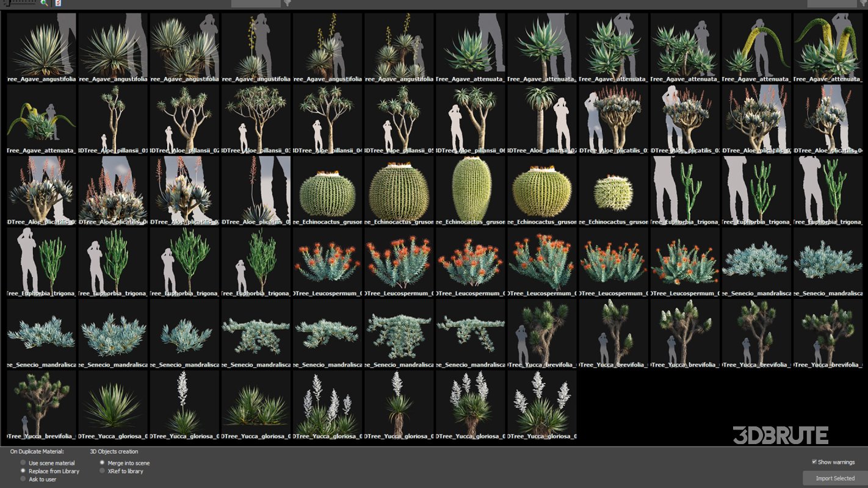This screenshot has width=868, height=488.
Task: Click the red checklist icon on the toolbar
Action: pyautogui.click(x=57, y=4)
